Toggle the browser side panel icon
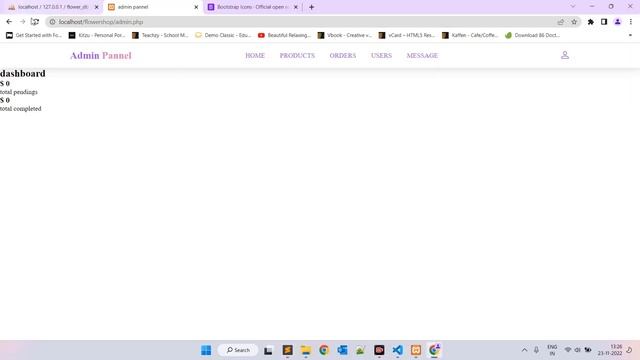Image resolution: width=640 pixels, height=360 pixels. [x=604, y=22]
